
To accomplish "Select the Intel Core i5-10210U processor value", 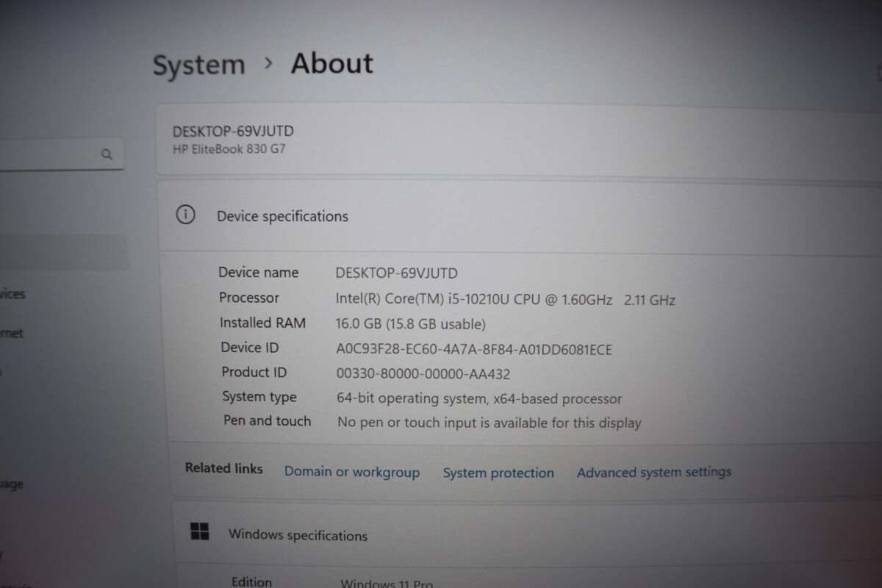I will click(x=506, y=299).
